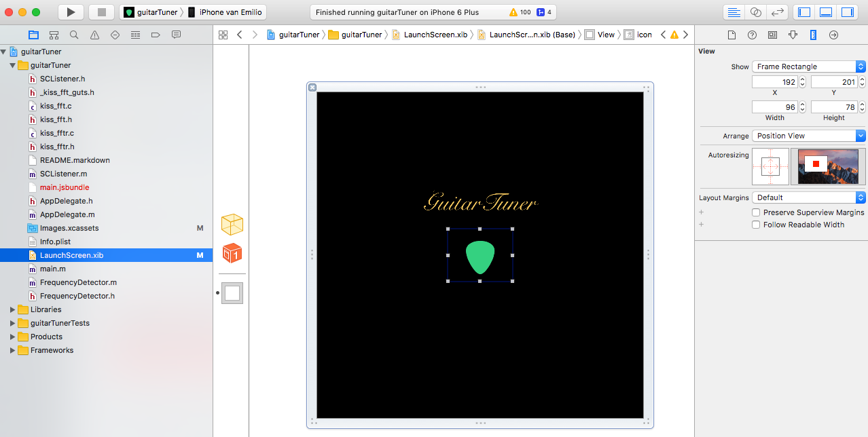
Task: Open the Quick Help inspector
Action: coord(752,35)
